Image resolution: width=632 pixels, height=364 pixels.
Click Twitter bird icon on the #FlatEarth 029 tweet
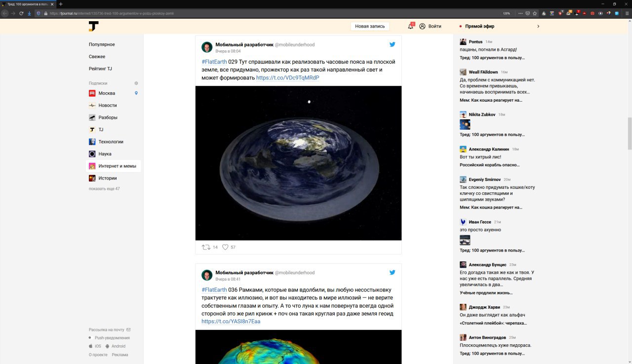coord(393,44)
